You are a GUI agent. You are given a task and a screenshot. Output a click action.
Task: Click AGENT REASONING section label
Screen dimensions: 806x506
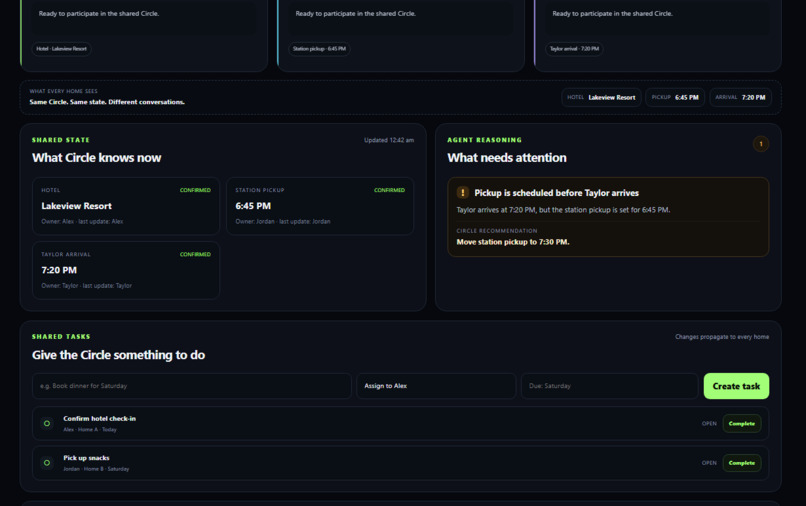tap(484, 140)
